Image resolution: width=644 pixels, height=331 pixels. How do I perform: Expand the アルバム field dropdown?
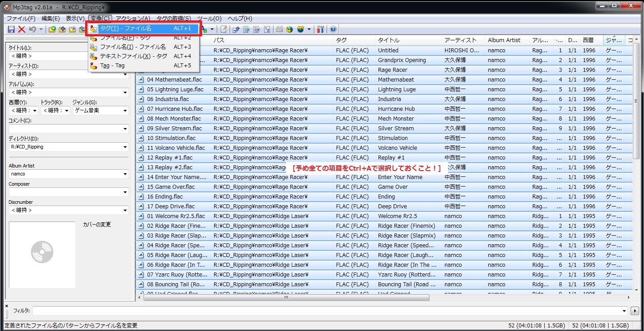point(125,93)
